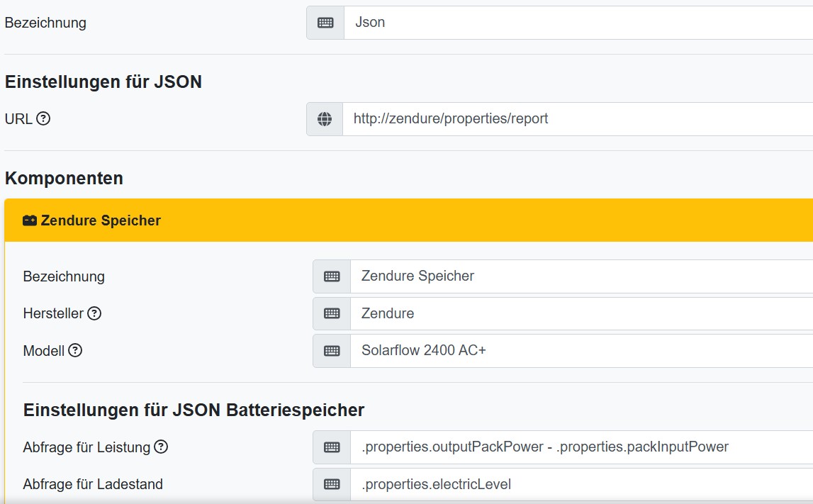Click the keyboard icon beside the Hersteller field
813x504 pixels.
tap(331, 313)
